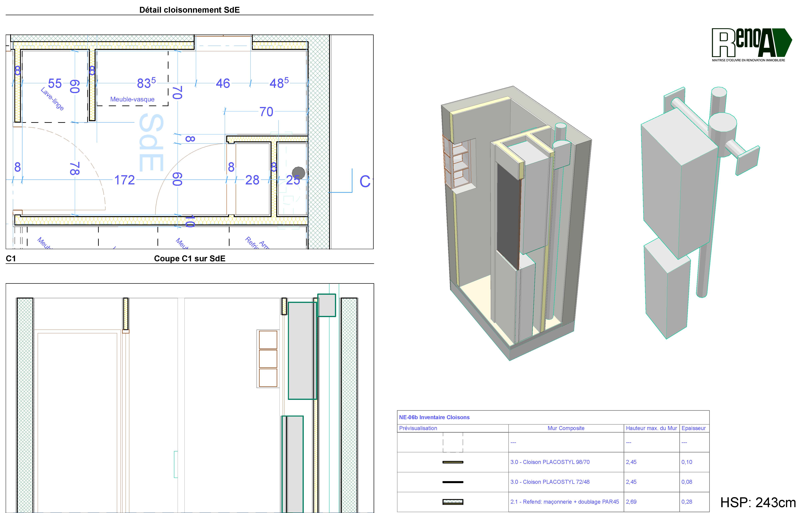Click the 48⁵ dimension on the plan
This screenshot has height=513, width=812.
tap(279, 83)
